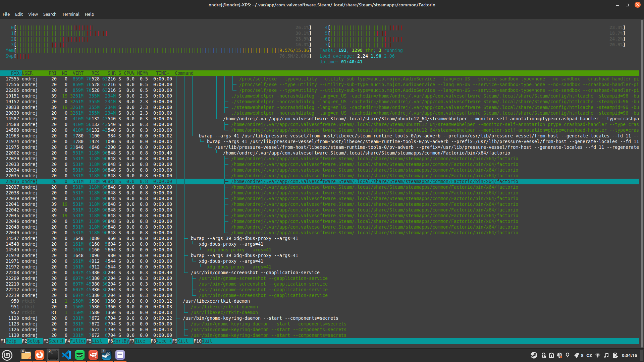
Task: Open the Bluetooth tray applet
Action: point(543,355)
